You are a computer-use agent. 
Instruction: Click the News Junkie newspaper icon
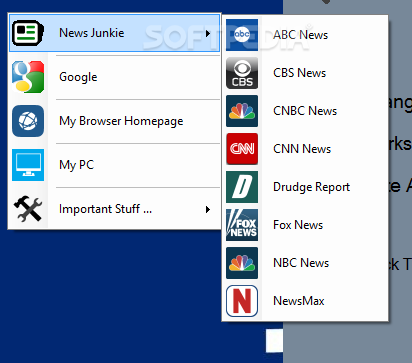point(28,33)
